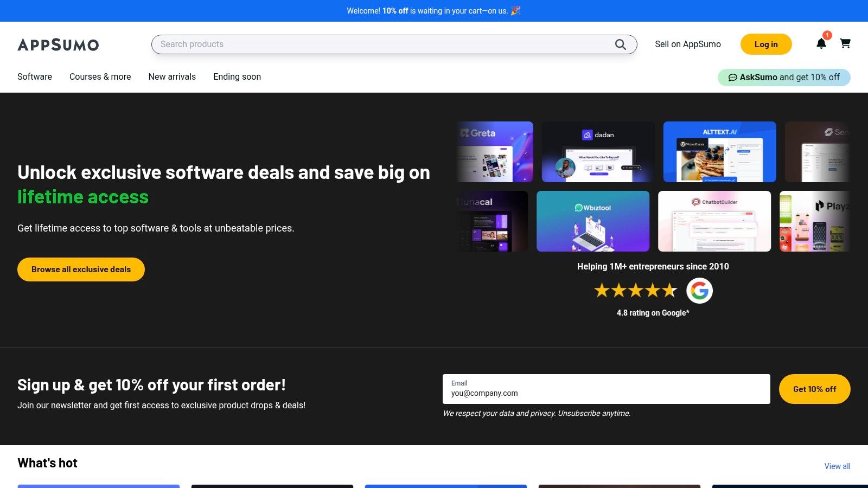Go to Ending soon deals

[x=237, y=76]
